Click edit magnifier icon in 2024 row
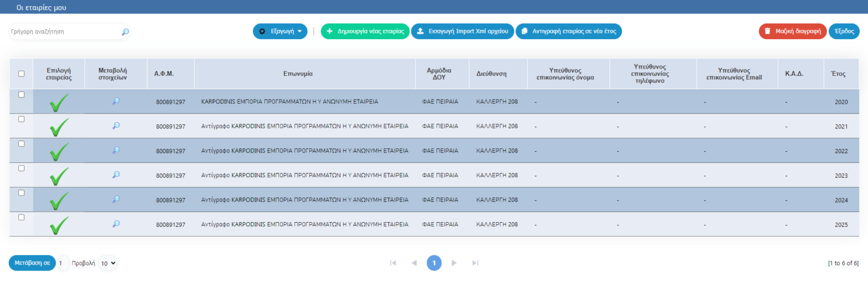 coord(116,200)
